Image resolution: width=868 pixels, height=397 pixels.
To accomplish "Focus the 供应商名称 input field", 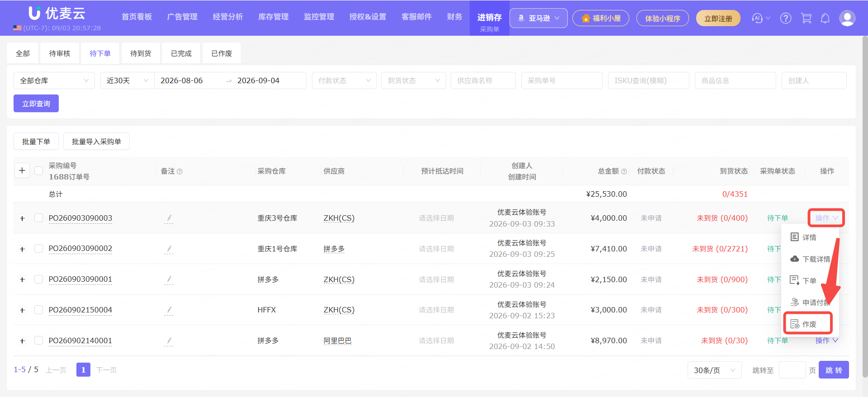I will click(x=483, y=80).
